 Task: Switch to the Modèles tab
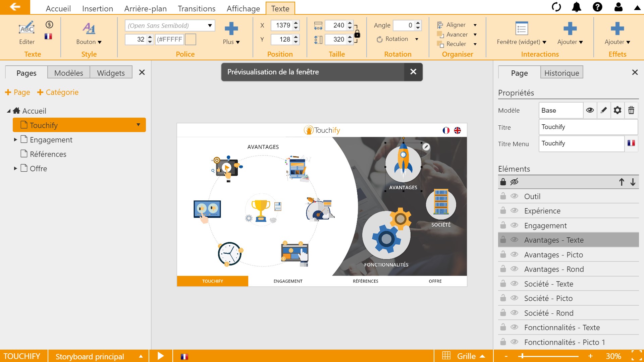[68, 73]
